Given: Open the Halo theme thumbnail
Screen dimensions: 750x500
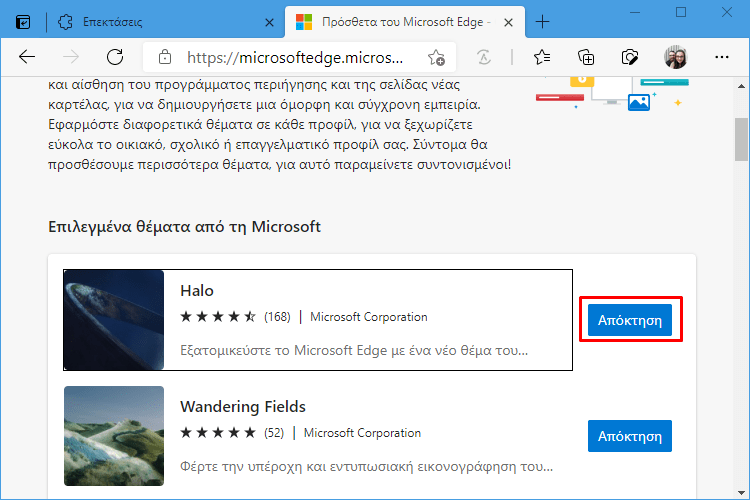Looking at the screenshot, I should pyautogui.click(x=114, y=320).
